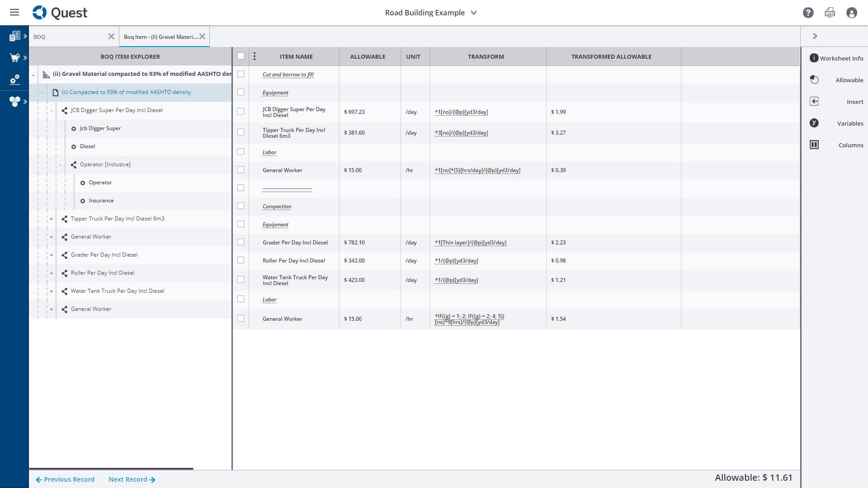Open the help question mark icon
The width and height of the screenshot is (868, 488).
pos(808,13)
